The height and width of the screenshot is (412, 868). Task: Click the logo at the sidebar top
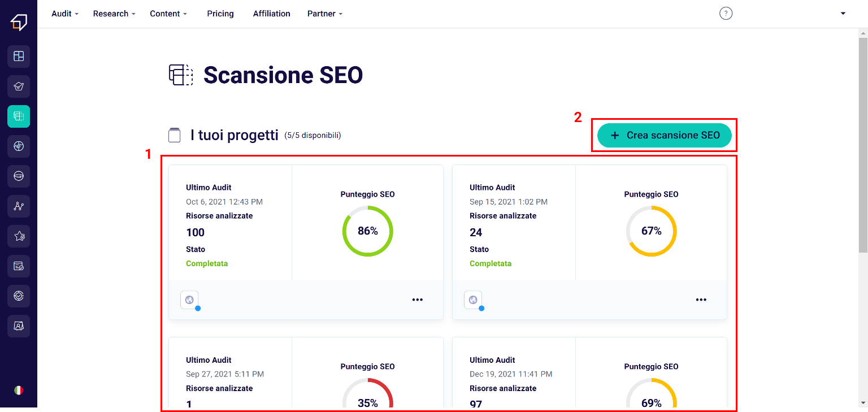point(19,21)
